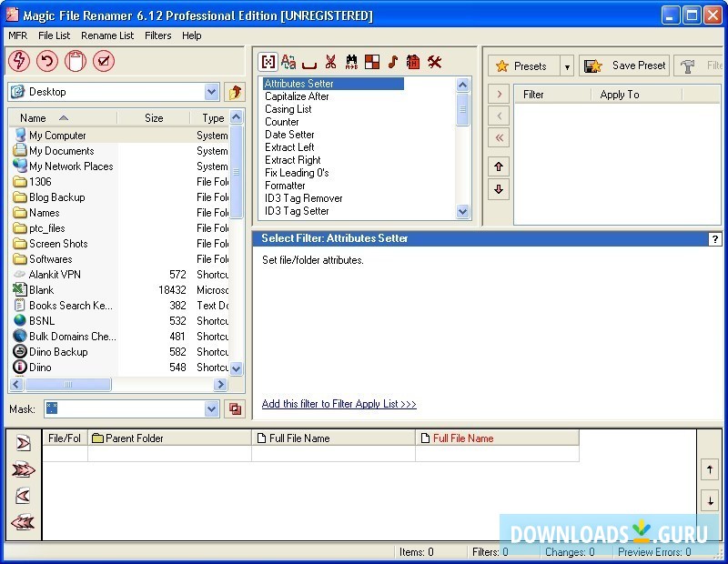Viewport: 728px width, 564px height.
Task: Click the single right-arrow add file icon
Action: [x=23, y=443]
